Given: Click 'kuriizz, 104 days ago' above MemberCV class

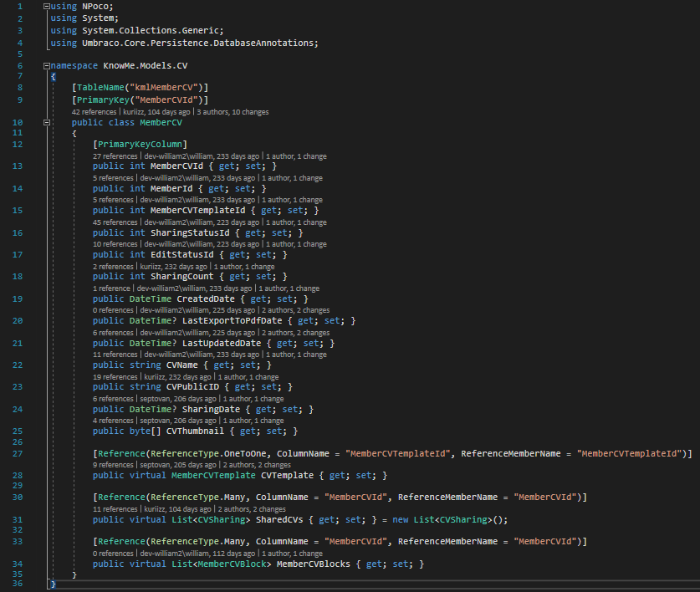Looking at the screenshot, I should click(x=156, y=112).
